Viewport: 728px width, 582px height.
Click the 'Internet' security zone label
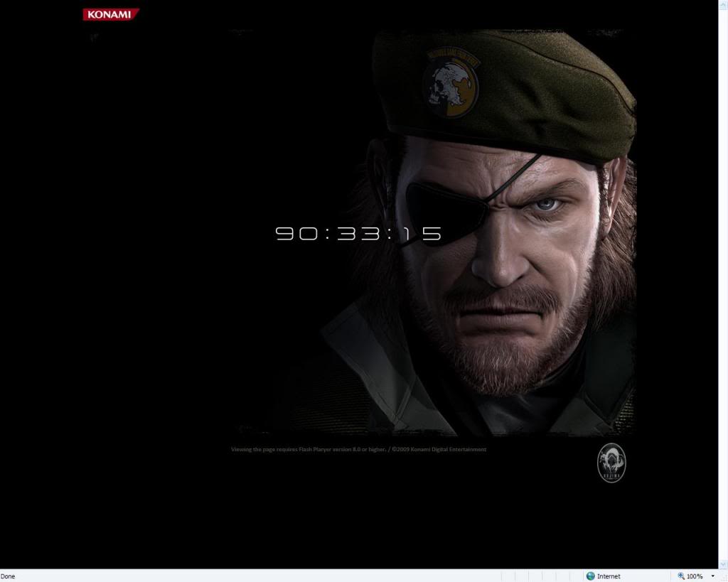[x=609, y=576]
